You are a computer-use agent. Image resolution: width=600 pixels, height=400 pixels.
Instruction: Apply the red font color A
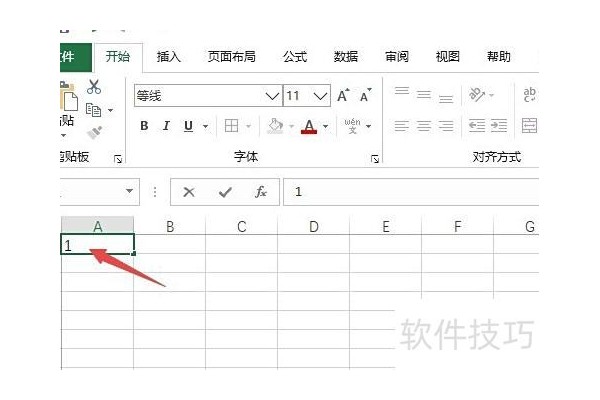coord(309,126)
